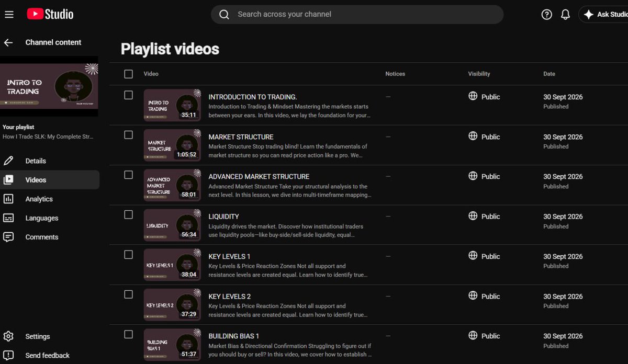Open the Languages menu item
This screenshot has height=364, width=628.
(50, 218)
